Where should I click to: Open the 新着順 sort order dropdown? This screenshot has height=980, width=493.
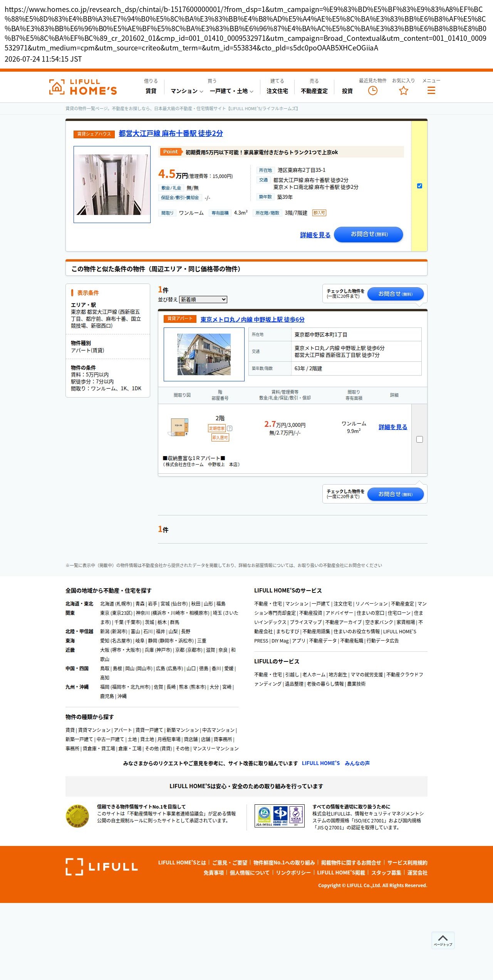[203, 299]
